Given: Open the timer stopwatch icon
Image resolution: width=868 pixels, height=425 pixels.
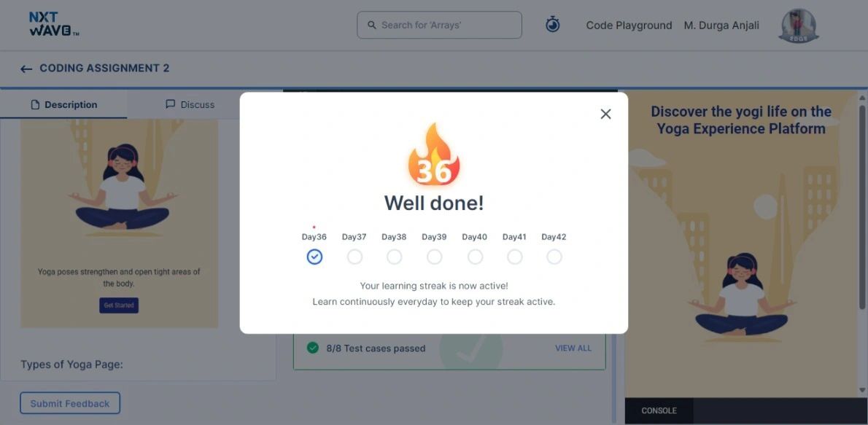Looking at the screenshot, I should pos(552,24).
